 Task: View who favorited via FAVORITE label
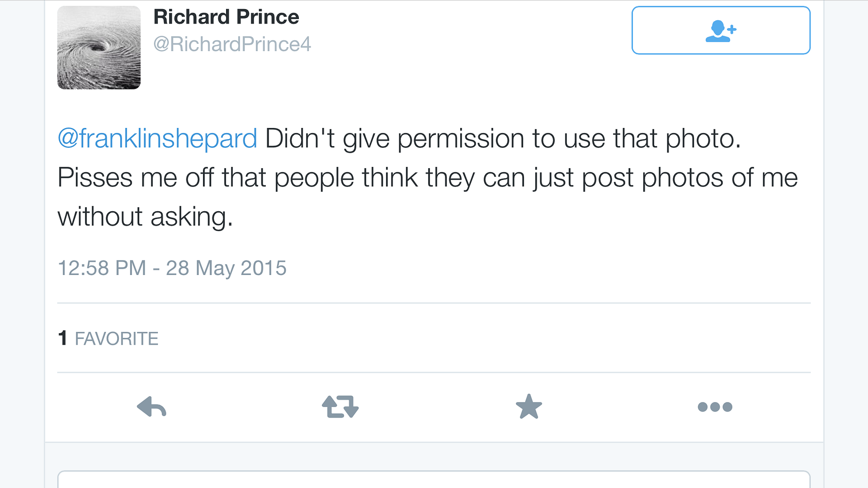117,339
